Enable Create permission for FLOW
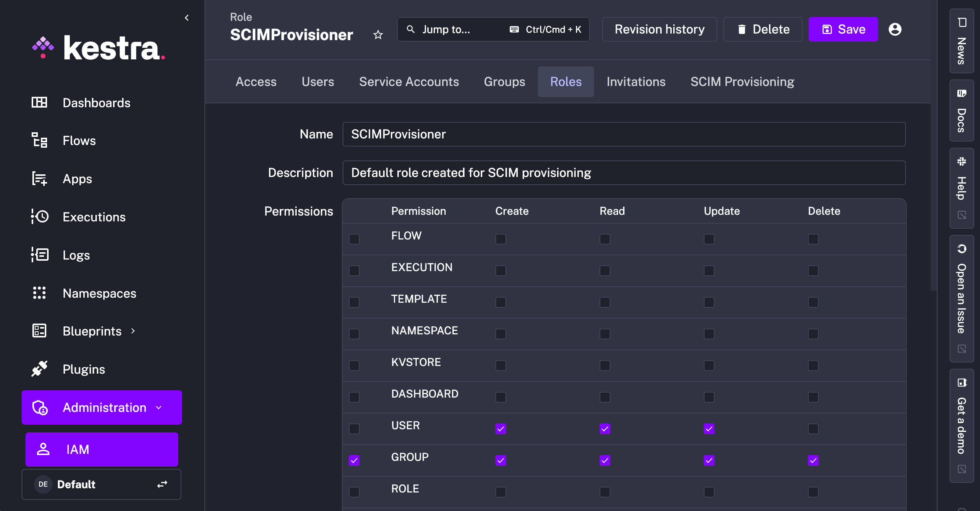This screenshot has height=511, width=980. point(501,239)
